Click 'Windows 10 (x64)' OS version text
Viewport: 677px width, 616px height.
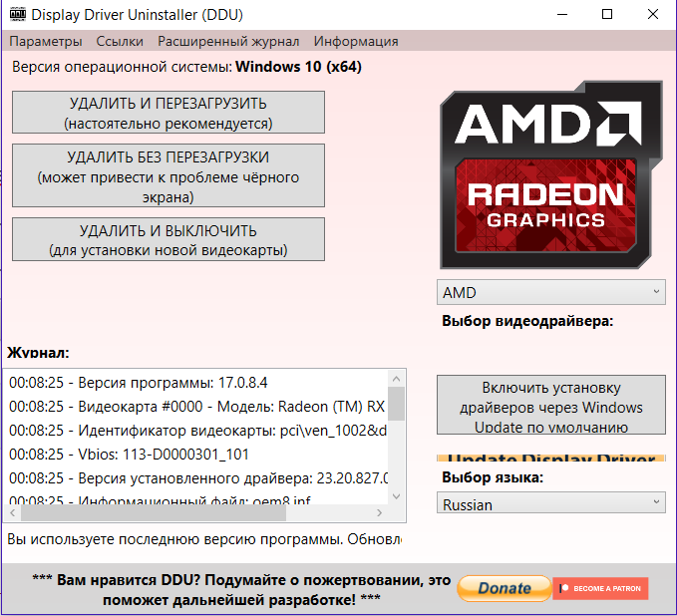(x=298, y=67)
